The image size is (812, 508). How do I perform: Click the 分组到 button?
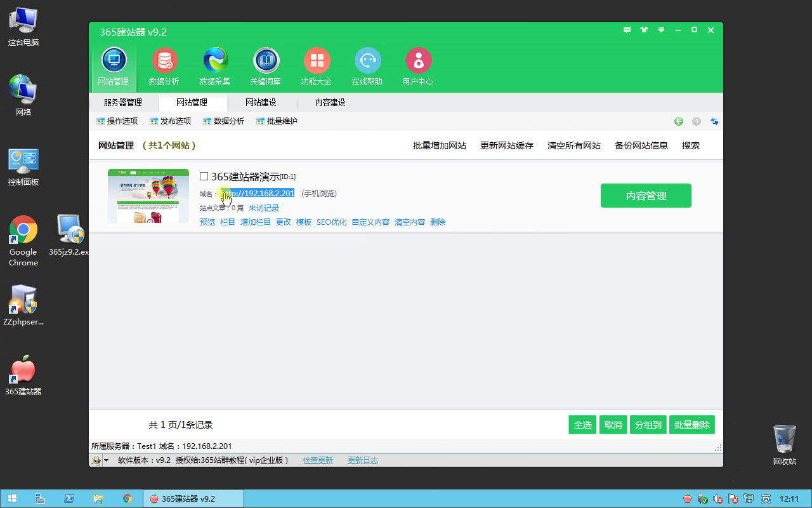coord(648,425)
